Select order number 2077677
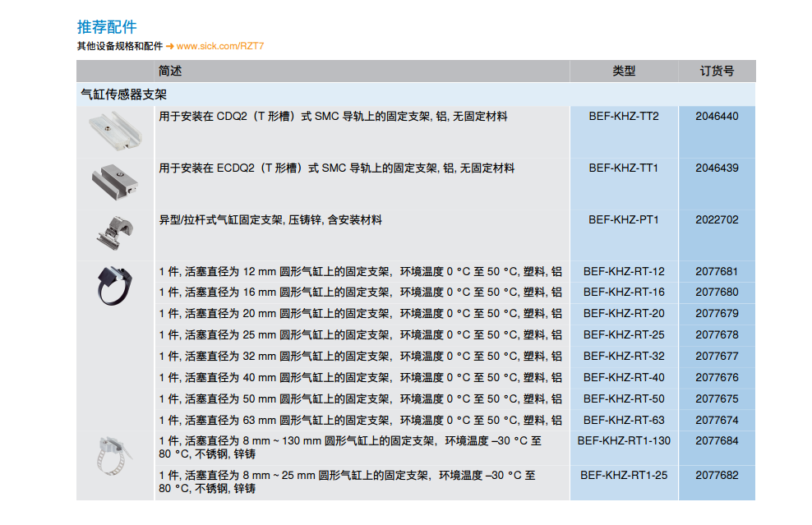Viewport: 812px width, 525px height. point(717,357)
